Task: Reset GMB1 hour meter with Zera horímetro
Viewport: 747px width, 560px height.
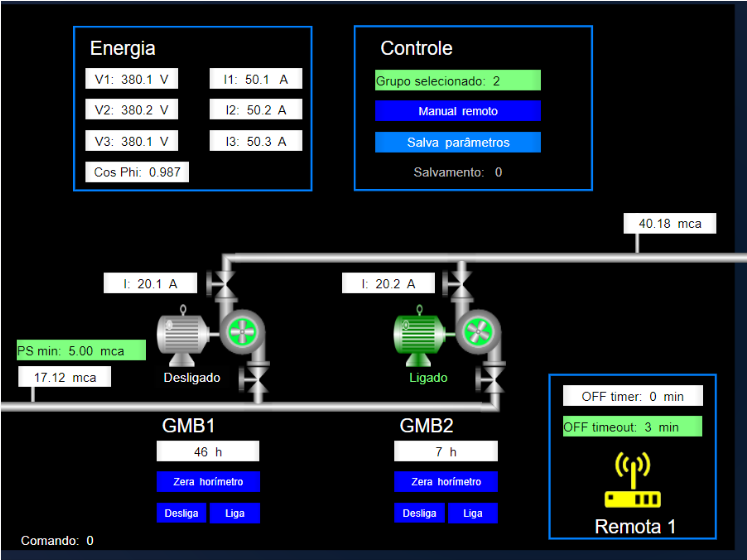Action: [x=208, y=482]
